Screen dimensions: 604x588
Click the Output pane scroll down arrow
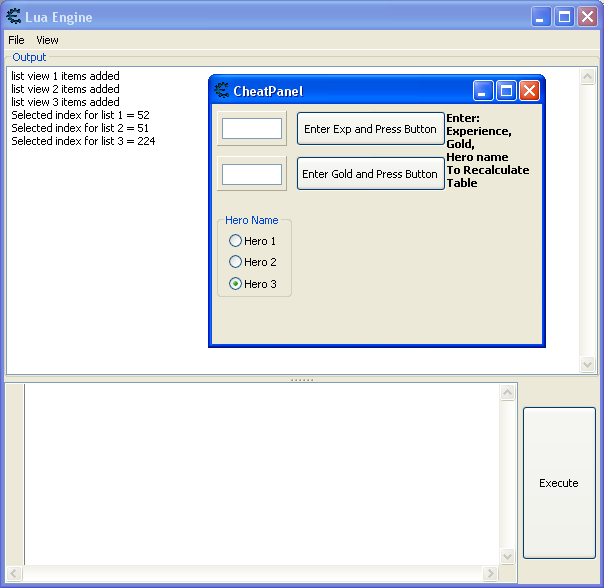point(588,365)
